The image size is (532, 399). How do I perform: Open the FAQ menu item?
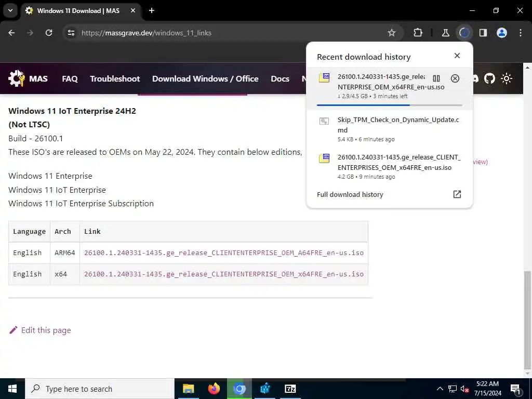(70, 79)
